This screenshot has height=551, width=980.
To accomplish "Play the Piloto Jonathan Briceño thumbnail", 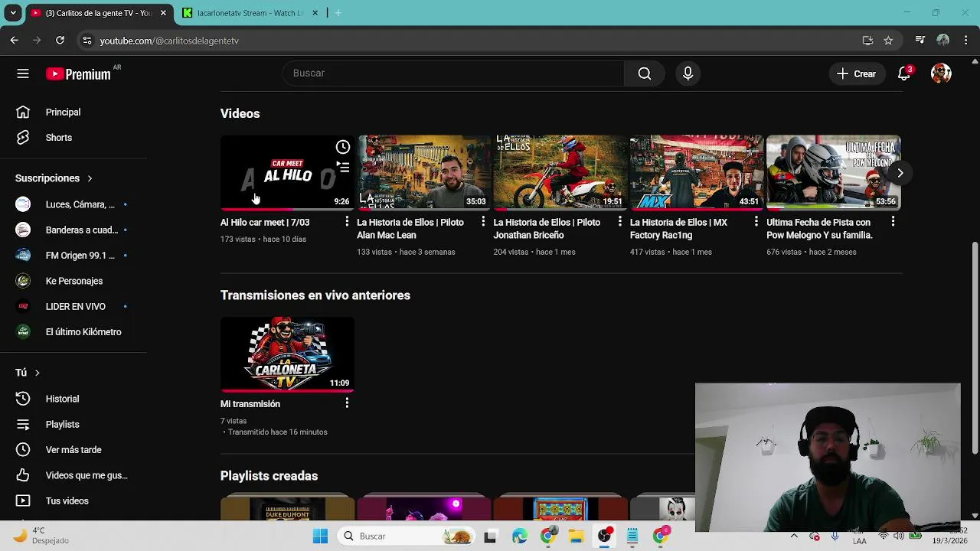I will (560, 173).
